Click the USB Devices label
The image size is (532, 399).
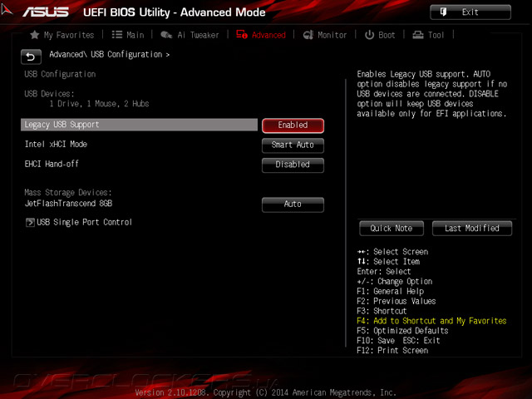point(49,94)
